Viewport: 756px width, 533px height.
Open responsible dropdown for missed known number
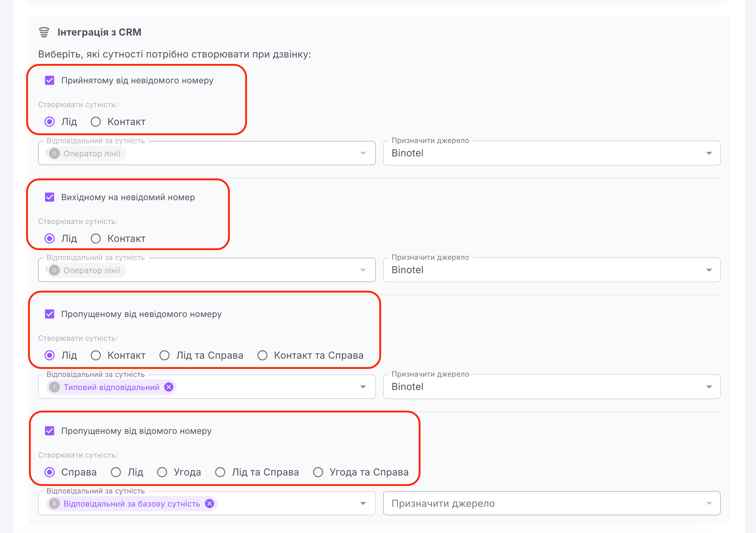[x=363, y=503]
